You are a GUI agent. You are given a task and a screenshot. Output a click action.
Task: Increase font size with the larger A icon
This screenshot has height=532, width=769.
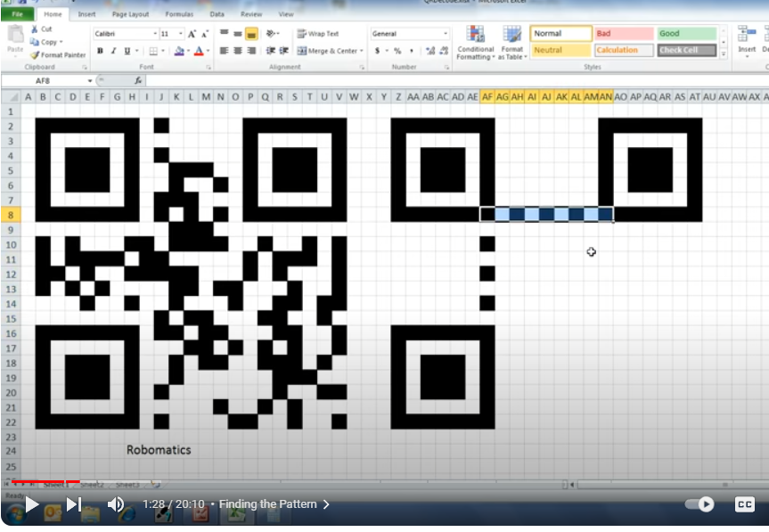pyautogui.click(x=192, y=34)
